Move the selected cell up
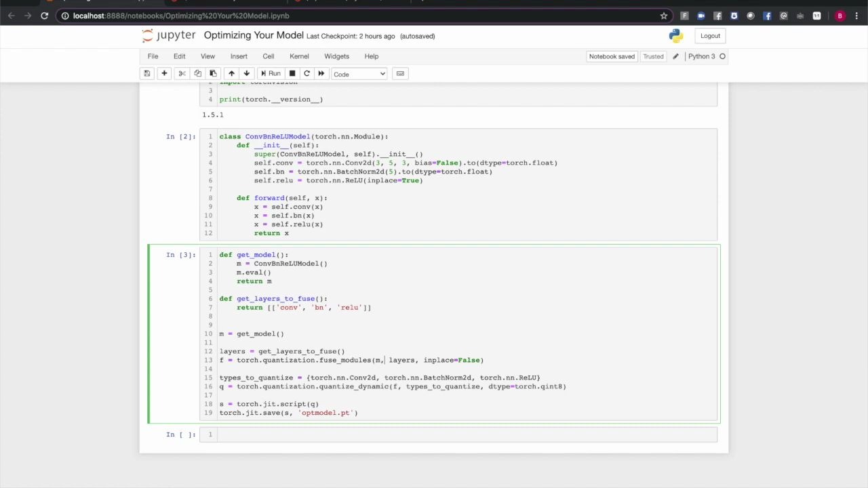Viewport: 868px width, 488px height. click(x=231, y=74)
